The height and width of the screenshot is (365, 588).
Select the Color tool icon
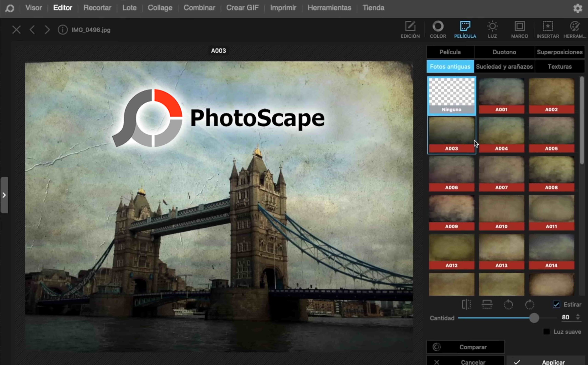438,29
